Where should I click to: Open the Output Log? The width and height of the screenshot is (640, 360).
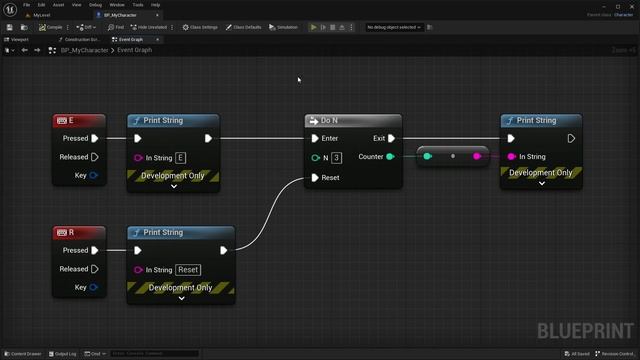click(62, 354)
